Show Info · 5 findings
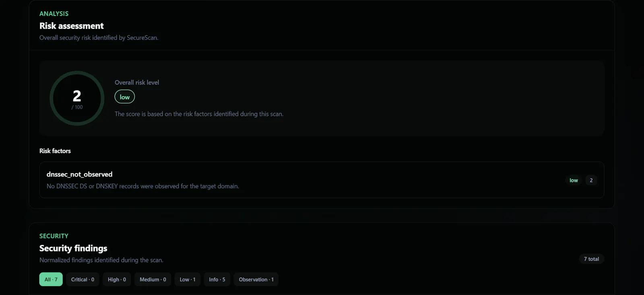This screenshot has width=644, height=295. (217, 279)
